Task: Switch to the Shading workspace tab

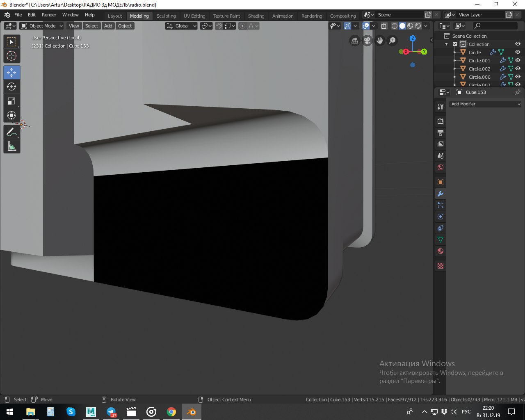Action: coord(256,16)
